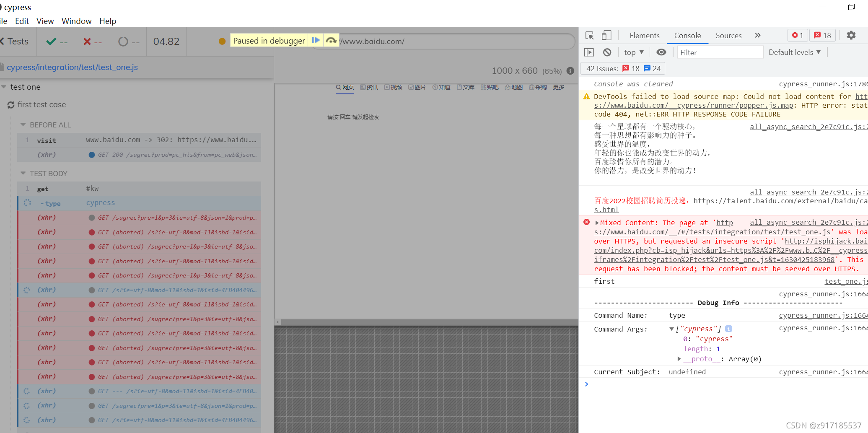Click 图片 tab in Baidu preview
The height and width of the screenshot is (433, 868).
point(417,87)
